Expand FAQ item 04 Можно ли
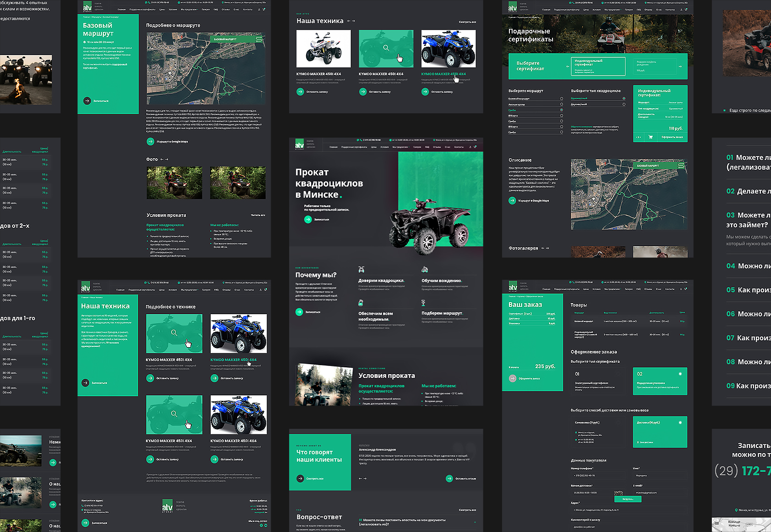The image size is (771, 532). pyautogui.click(x=748, y=266)
